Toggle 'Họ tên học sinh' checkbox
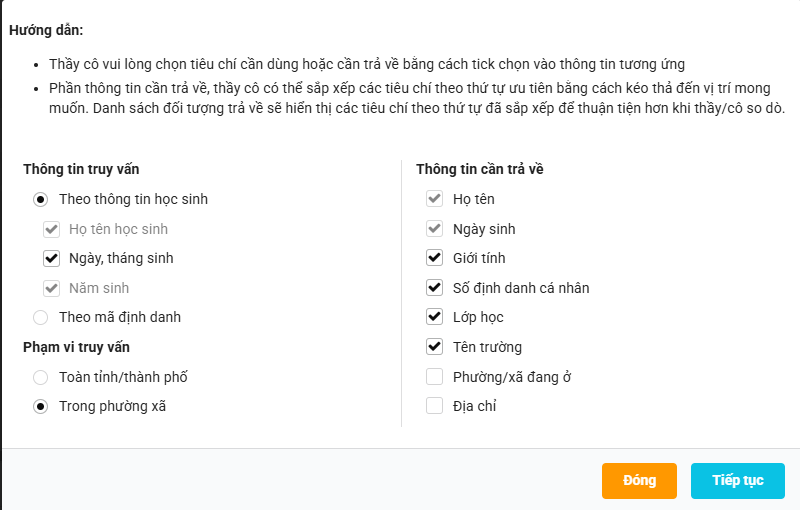Image resolution: width=800 pixels, height=510 pixels. coord(52,229)
